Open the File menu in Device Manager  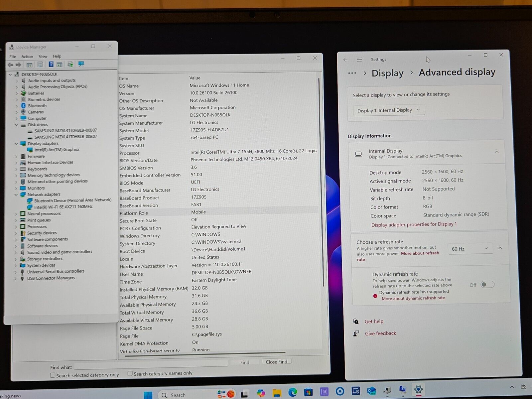13,57
